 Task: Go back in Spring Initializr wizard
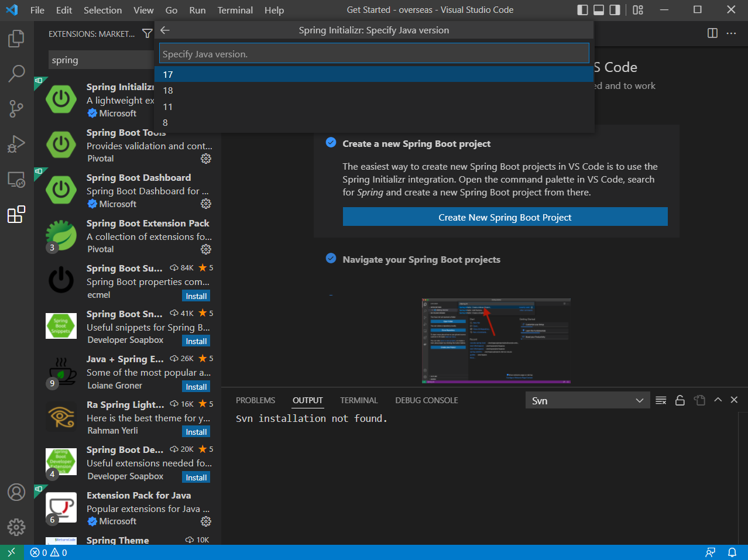(x=165, y=30)
